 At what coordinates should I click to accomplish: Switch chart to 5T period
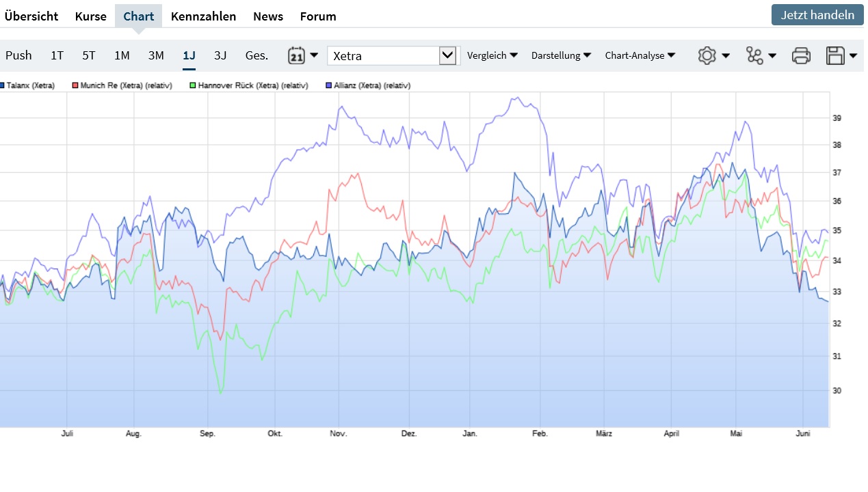tap(89, 55)
